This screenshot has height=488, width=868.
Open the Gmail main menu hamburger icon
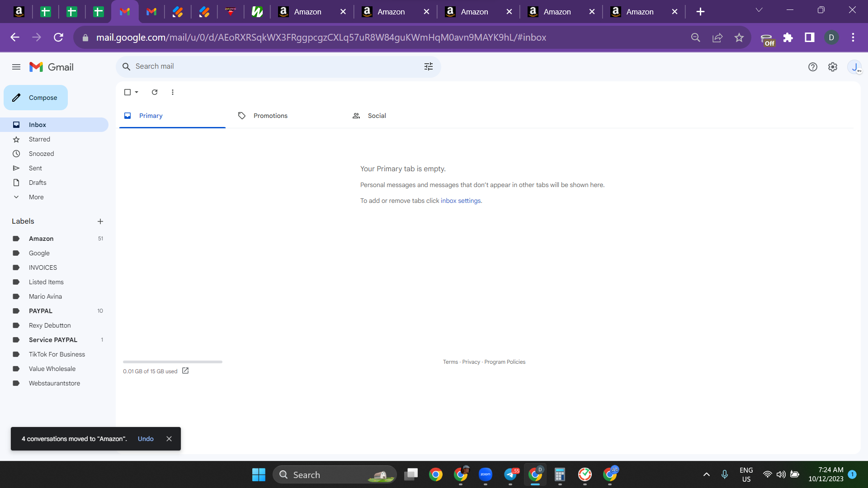pyautogui.click(x=16, y=67)
